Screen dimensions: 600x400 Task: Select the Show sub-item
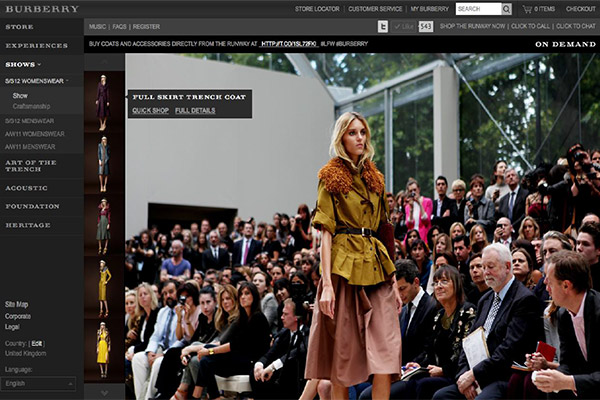(x=20, y=96)
